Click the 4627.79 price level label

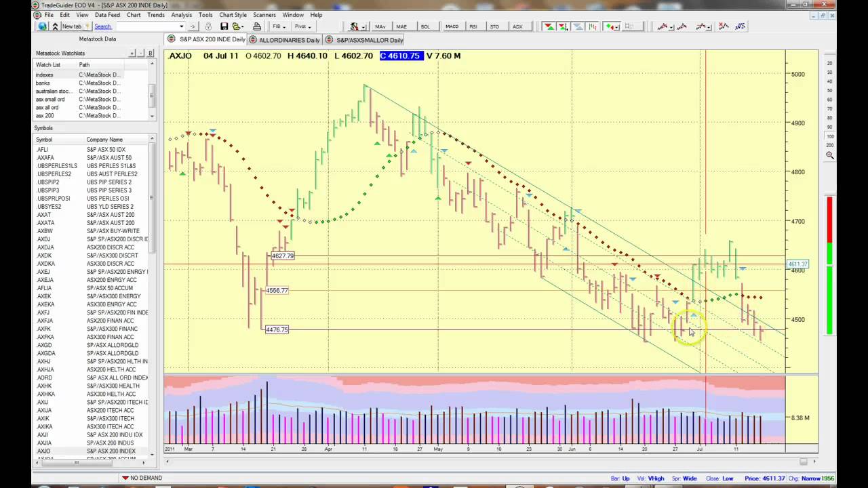click(x=283, y=256)
